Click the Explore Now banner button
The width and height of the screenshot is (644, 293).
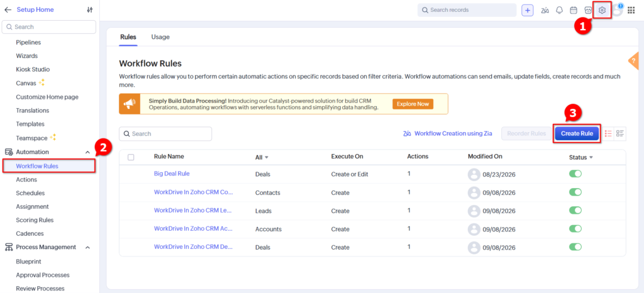[413, 104]
